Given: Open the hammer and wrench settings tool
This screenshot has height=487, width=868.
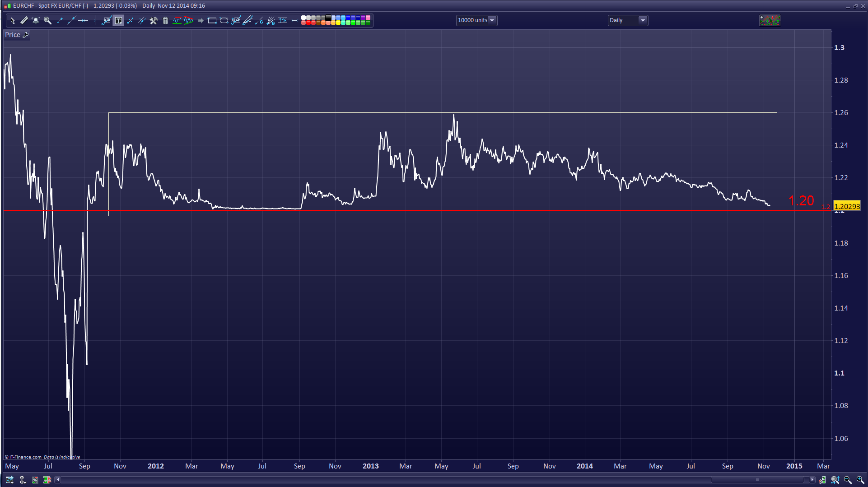Looking at the screenshot, I should (x=154, y=20).
